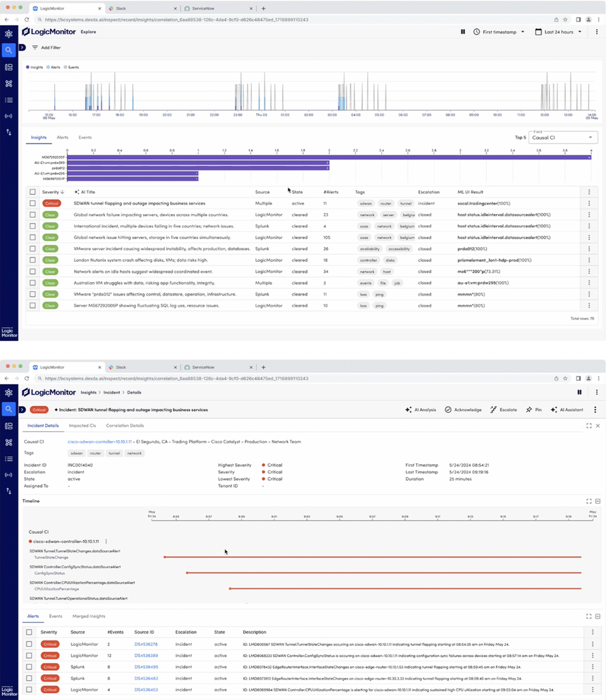The image size is (607, 700).
Task: Check the SDWAN tunnel flapping insight row
Action: point(33,204)
